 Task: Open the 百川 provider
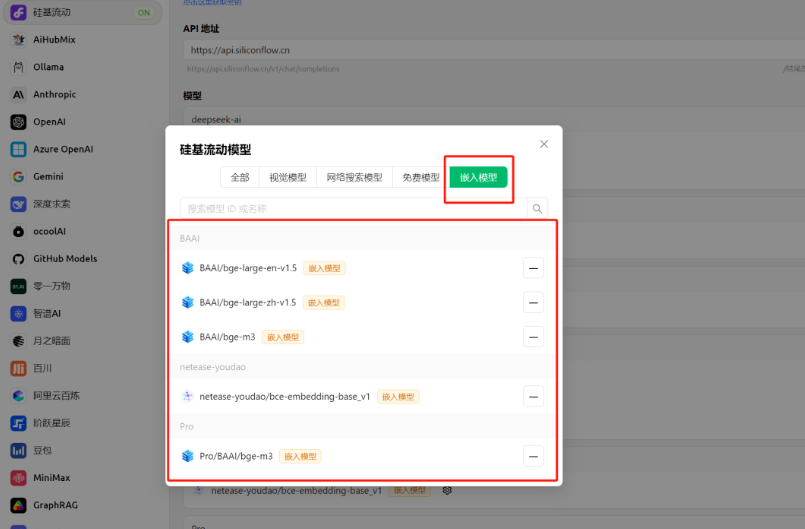[x=82, y=368]
